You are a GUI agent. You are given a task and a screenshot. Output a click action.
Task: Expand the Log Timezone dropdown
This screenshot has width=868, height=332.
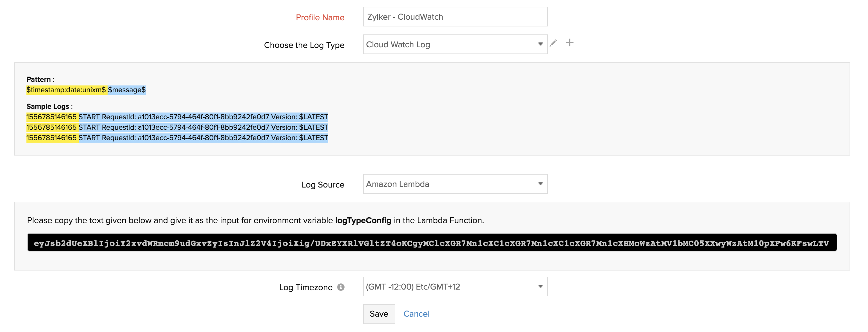(539, 287)
